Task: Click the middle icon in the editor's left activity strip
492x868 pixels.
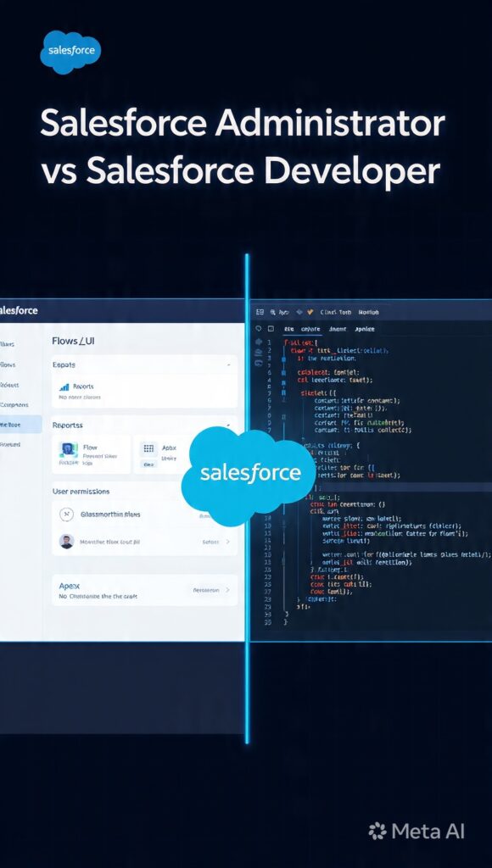Action: [258, 352]
